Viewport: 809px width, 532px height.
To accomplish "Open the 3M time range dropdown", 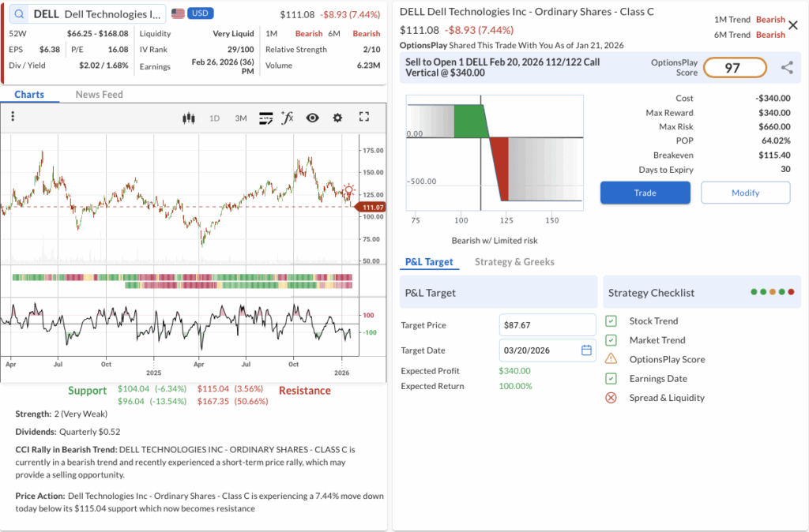I will pos(240,118).
